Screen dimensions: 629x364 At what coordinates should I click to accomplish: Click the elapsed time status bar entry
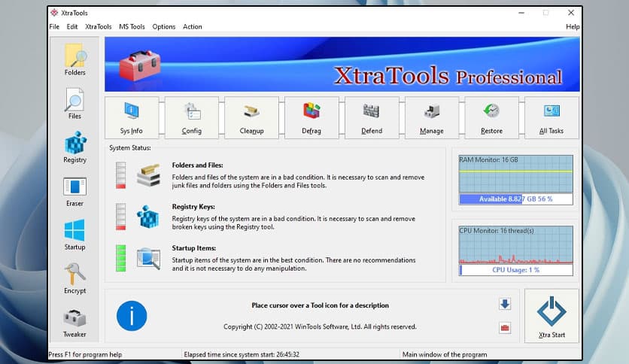242,354
